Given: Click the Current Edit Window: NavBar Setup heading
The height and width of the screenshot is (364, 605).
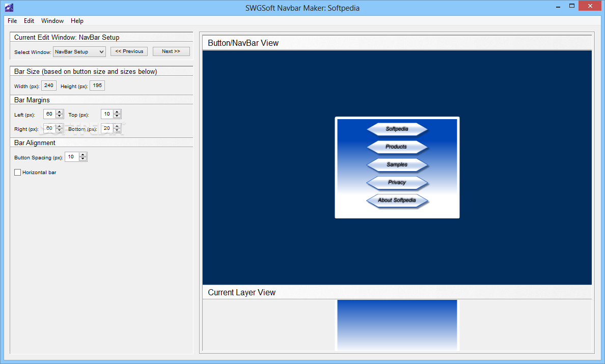Looking at the screenshot, I should pos(67,37).
